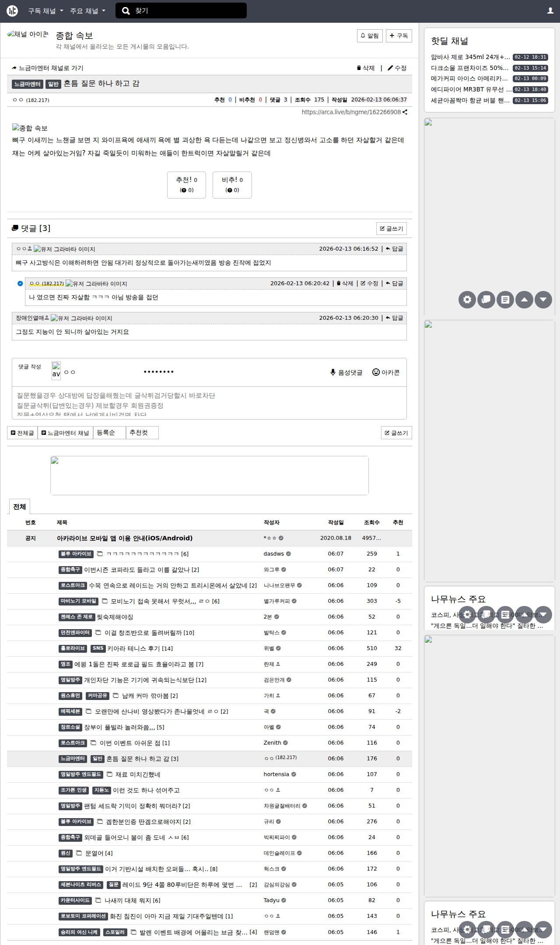
Task: Click the 채널 아이콘 channel image
Action: coord(28,35)
